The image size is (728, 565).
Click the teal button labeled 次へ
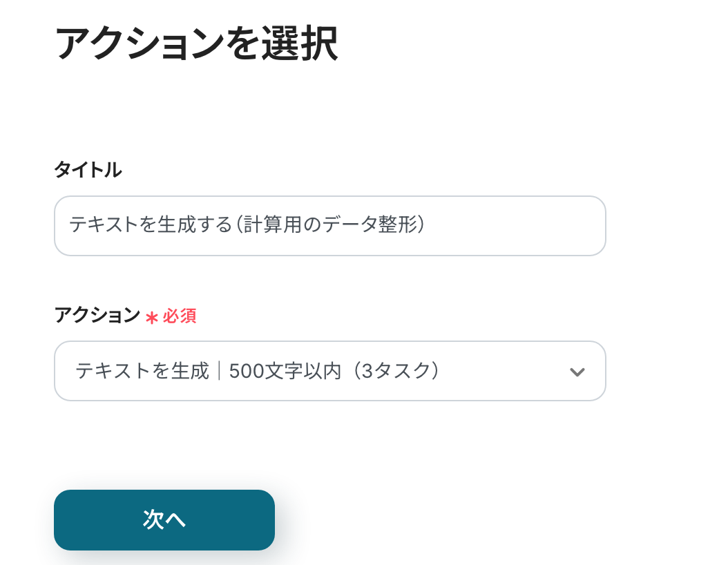(x=164, y=520)
